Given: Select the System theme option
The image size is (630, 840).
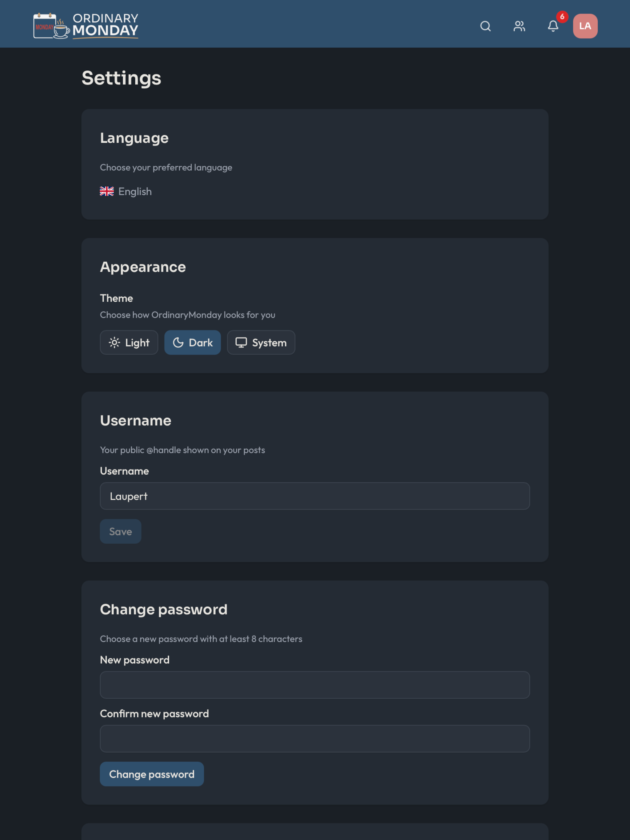Looking at the screenshot, I should pos(261,343).
